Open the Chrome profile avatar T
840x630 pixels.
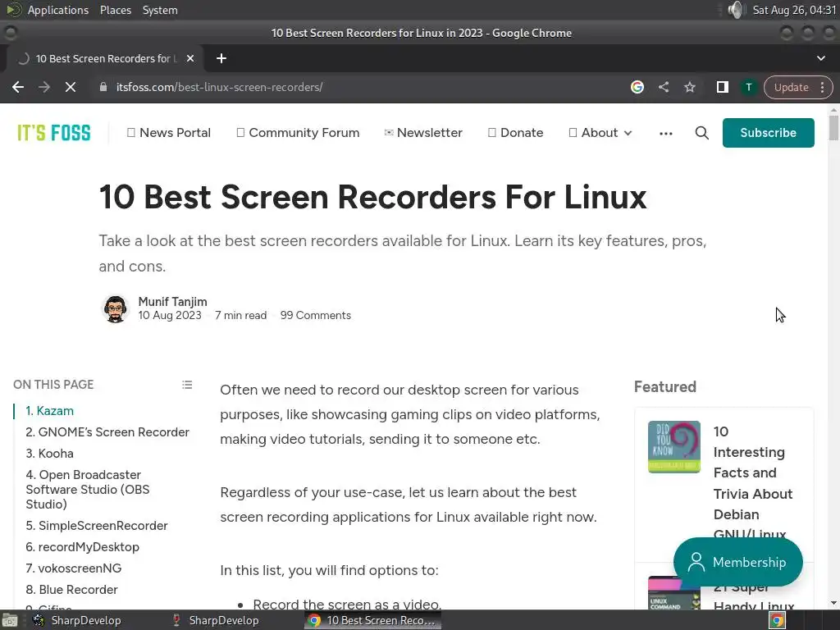(748, 87)
